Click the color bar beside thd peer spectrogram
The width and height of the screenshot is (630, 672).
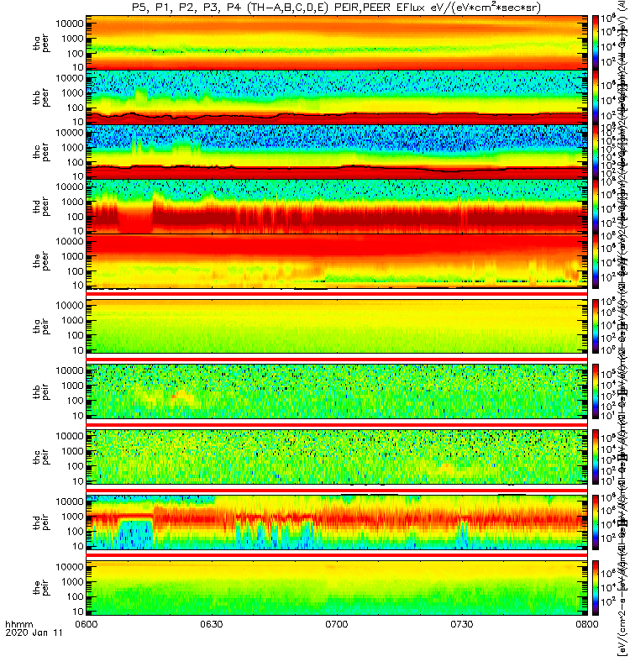596,206
